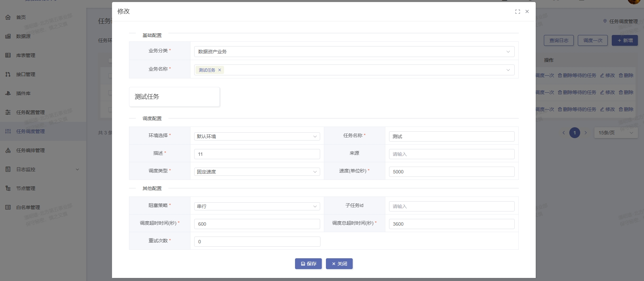Click the 任务名称 input field

click(451, 136)
